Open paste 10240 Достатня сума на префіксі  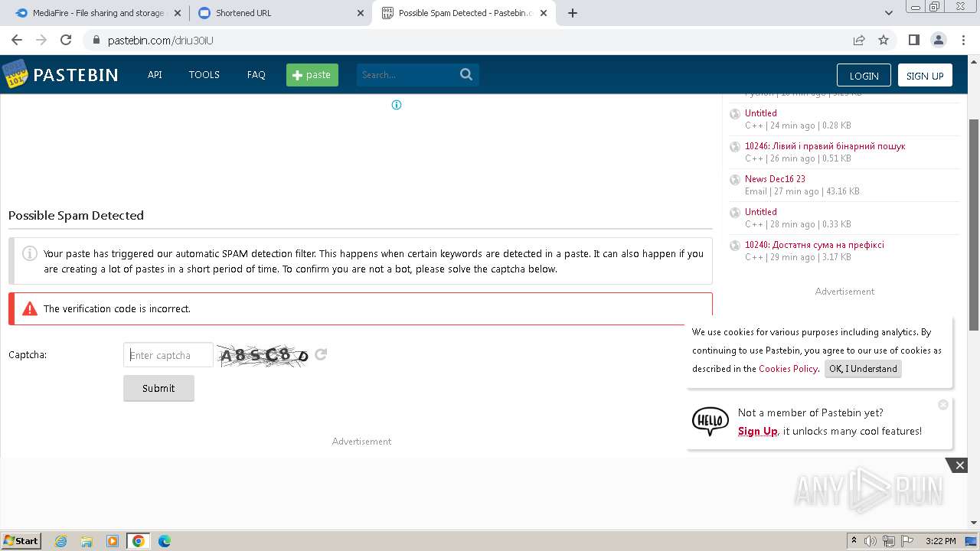(815, 245)
